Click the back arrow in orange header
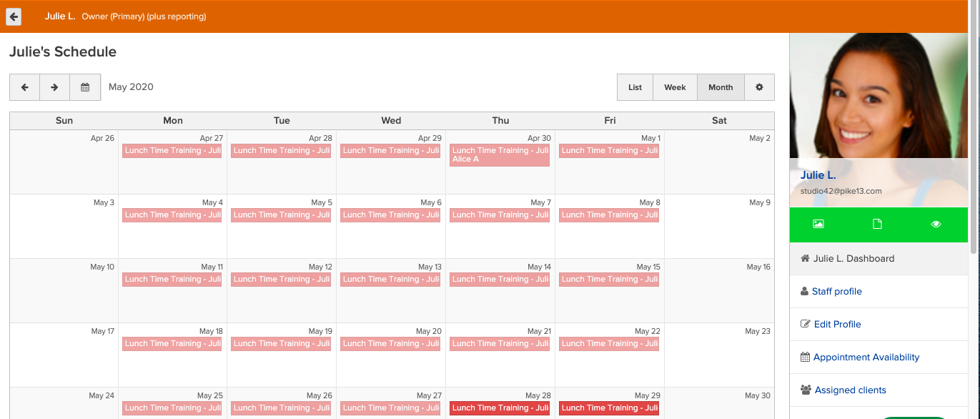The width and height of the screenshot is (980, 419). (x=14, y=16)
